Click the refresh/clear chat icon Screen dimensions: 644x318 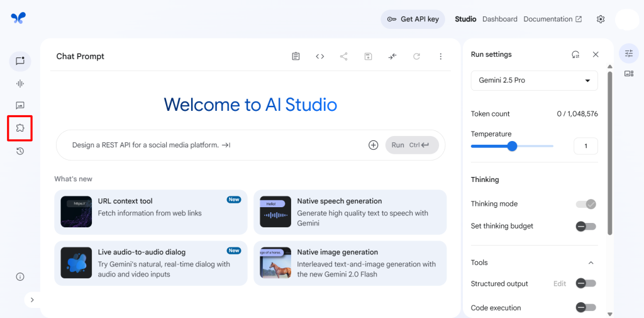(x=416, y=57)
